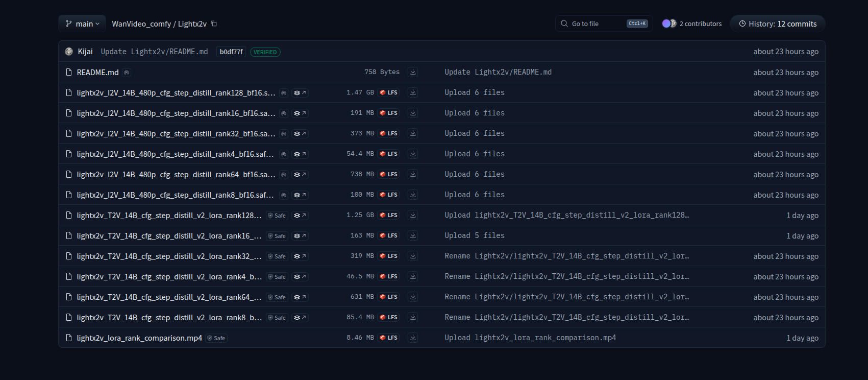Download the T2V v2 lora rank128 file
The width and height of the screenshot is (868, 380).
tap(413, 215)
